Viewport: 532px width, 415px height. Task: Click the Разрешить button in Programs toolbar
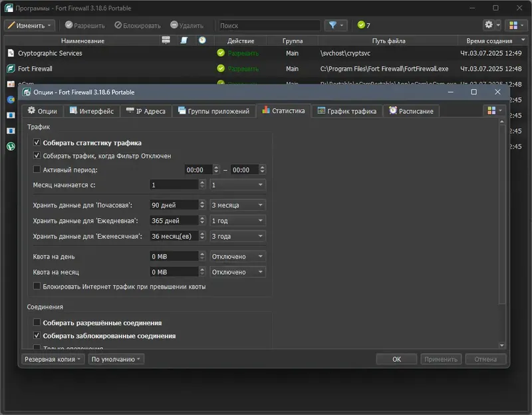85,25
